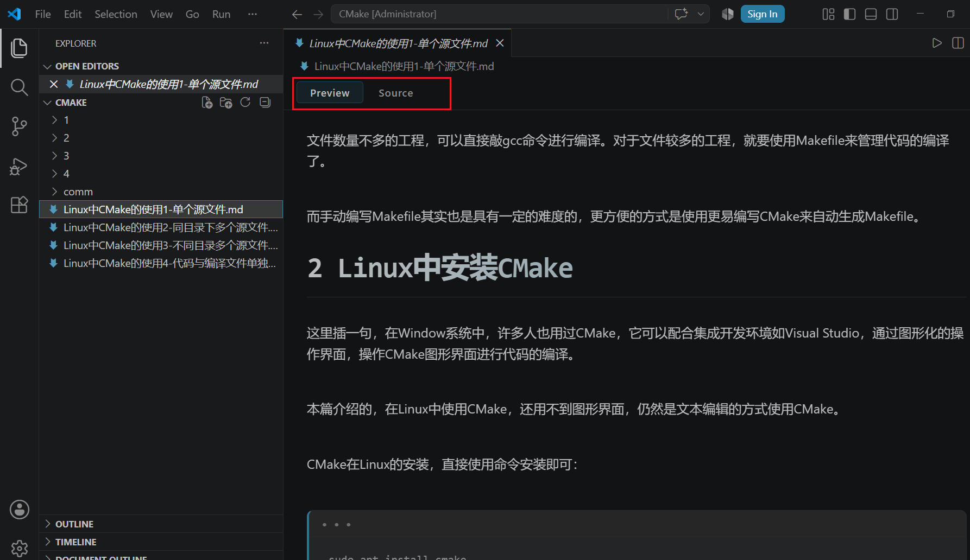Click the VS Code logo icon
Image resolution: width=970 pixels, height=560 pixels.
[x=14, y=14]
